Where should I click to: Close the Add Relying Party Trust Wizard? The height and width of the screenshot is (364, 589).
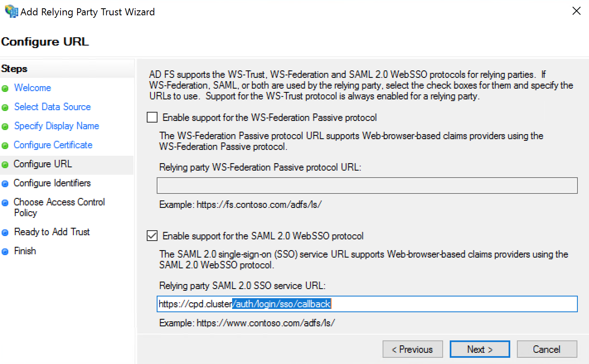(x=576, y=11)
